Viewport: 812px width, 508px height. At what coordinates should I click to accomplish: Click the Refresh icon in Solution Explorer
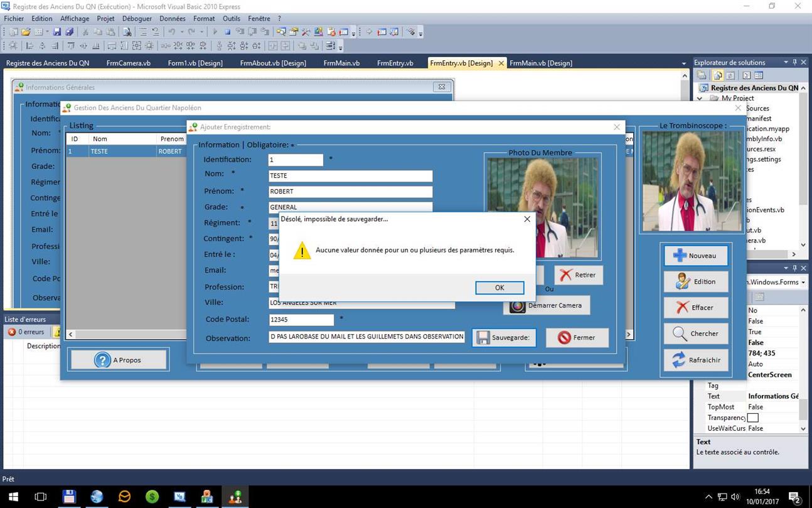(x=730, y=75)
